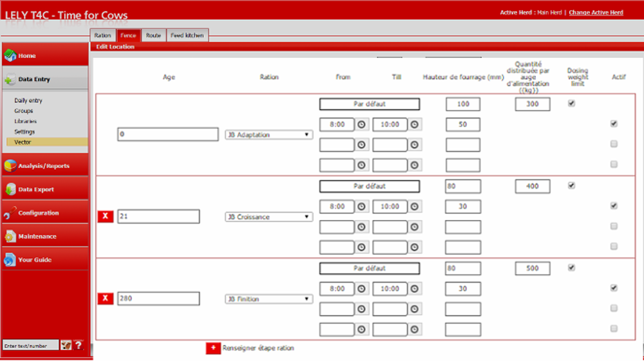The height and width of the screenshot is (361, 644).
Task: Open clock picker for JB Croissance 10:00 Till time
Action: pyautogui.click(x=414, y=207)
